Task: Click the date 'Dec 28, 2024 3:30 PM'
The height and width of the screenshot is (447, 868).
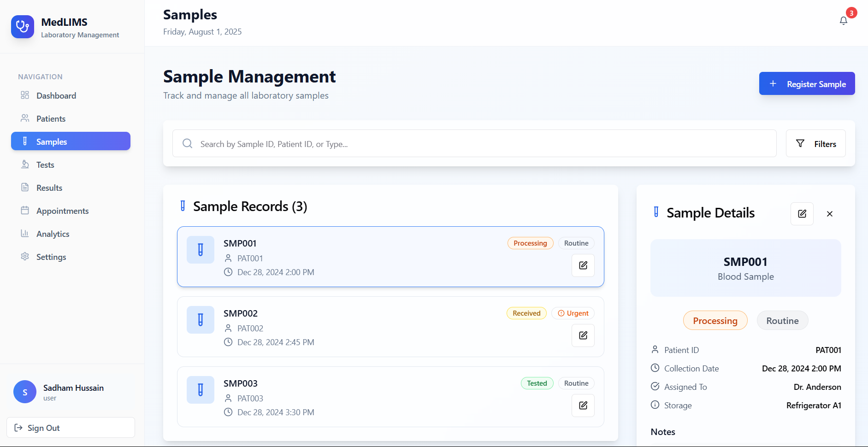Action: point(276,412)
